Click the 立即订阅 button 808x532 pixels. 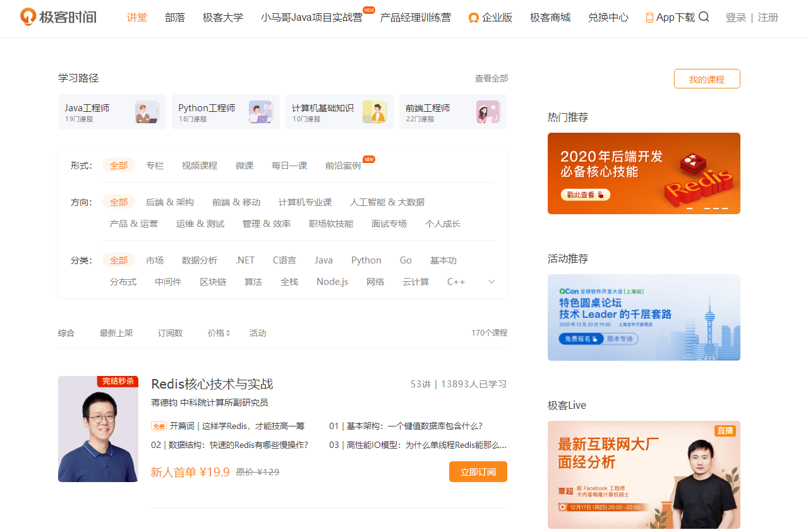[x=478, y=471]
